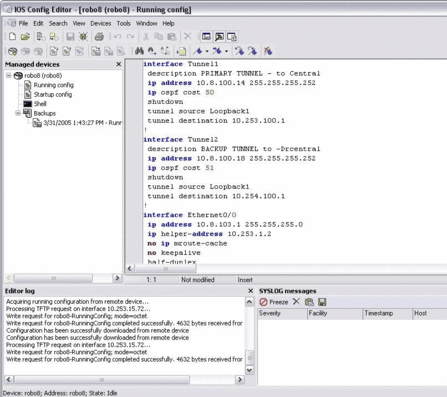Click the Undo arrow icon

point(117,36)
